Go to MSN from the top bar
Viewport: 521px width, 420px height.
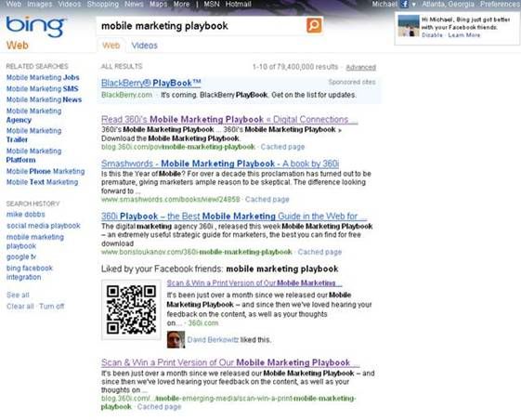pos(212,4)
